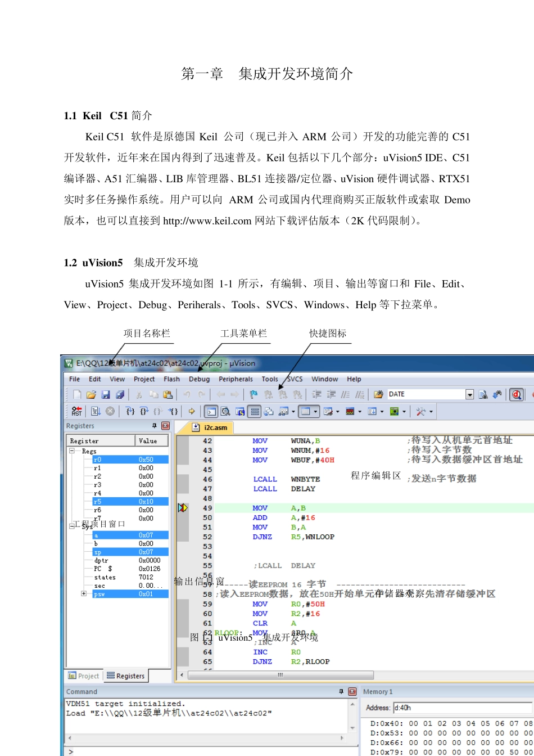The width and height of the screenshot is (534, 756).
Task: Toggle the Call Stack Window icon
Action: (x=269, y=411)
